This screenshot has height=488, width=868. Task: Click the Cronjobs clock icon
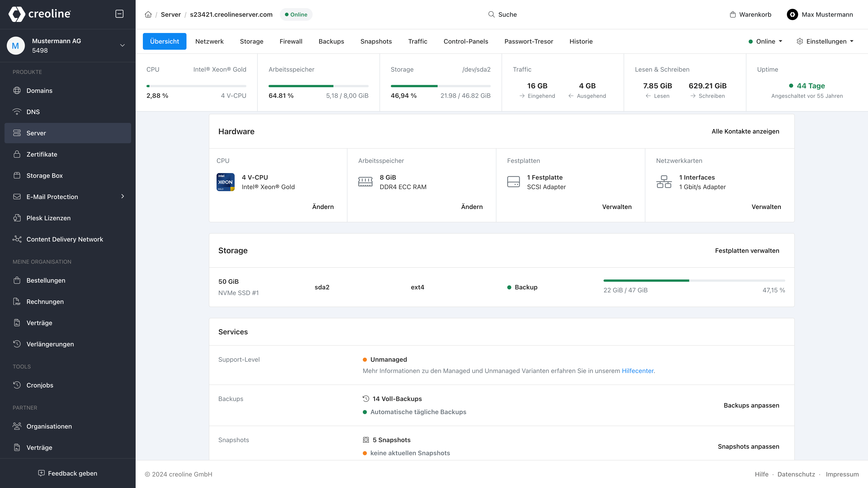tap(17, 385)
